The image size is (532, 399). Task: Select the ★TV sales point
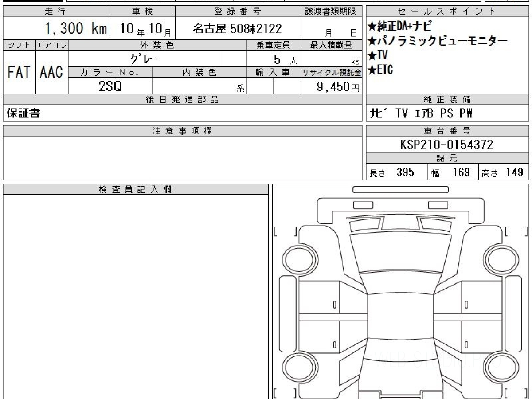(378, 55)
